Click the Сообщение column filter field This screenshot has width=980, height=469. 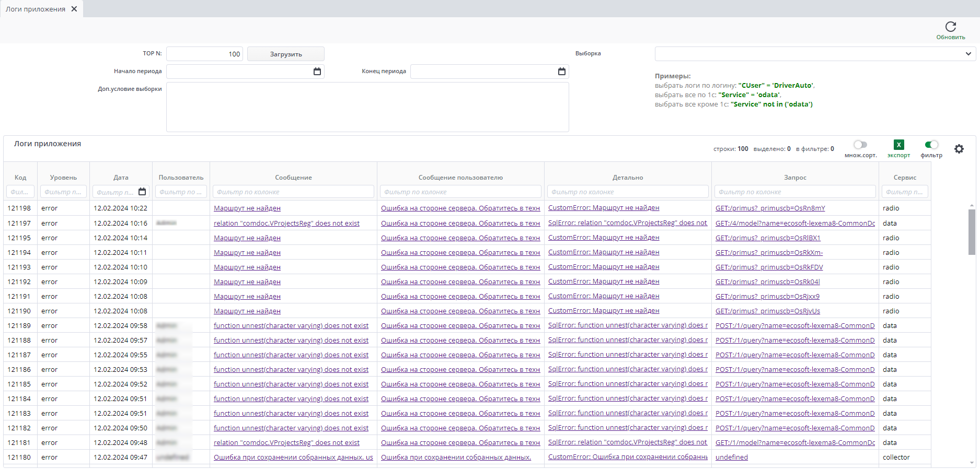point(293,192)
